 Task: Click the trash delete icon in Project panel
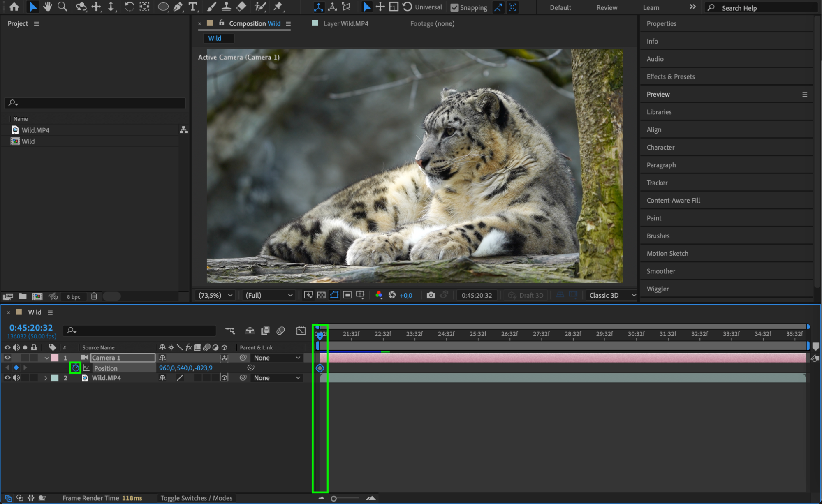tap(94, 296)
